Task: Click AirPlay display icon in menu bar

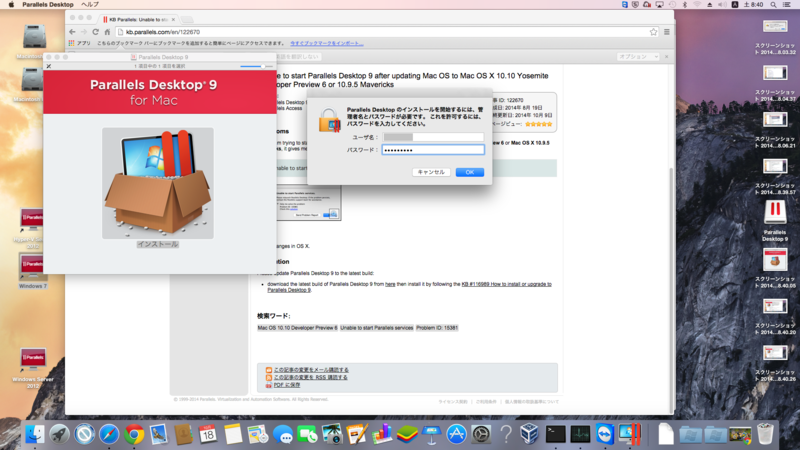Action: 660,5
